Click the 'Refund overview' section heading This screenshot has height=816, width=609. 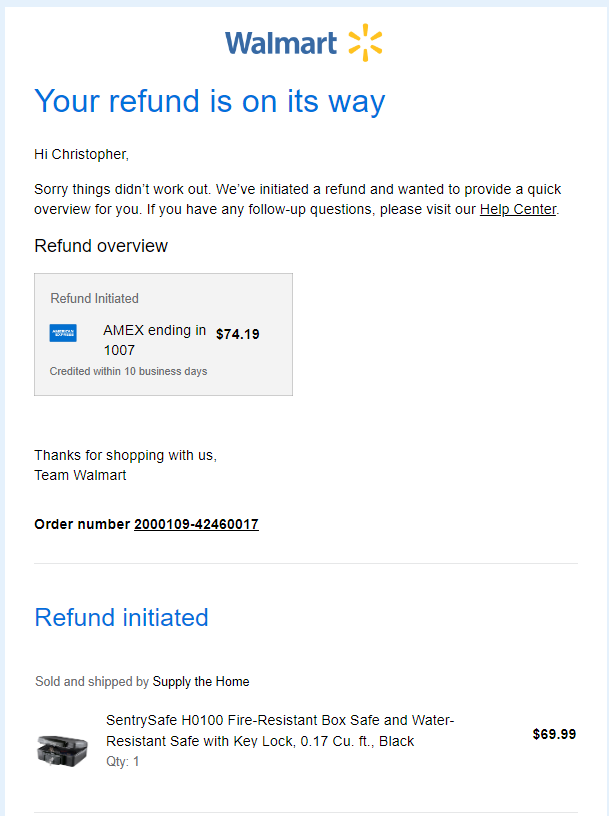tap(101, 246)
